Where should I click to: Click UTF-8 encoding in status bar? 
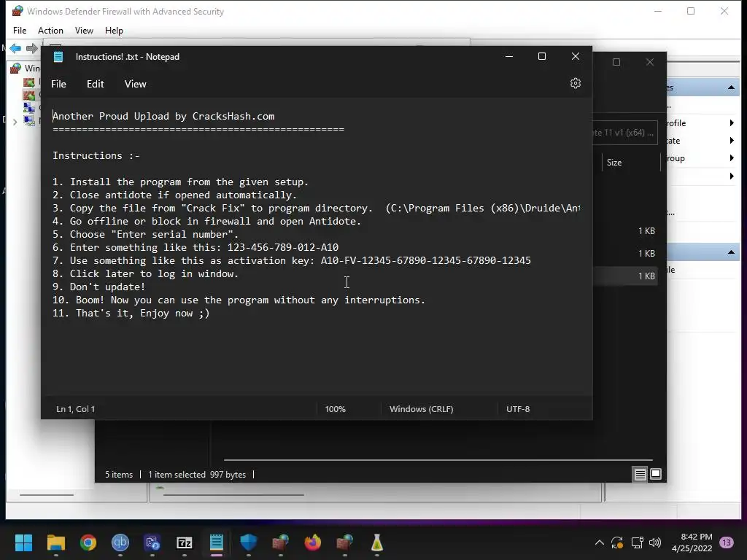518,409
